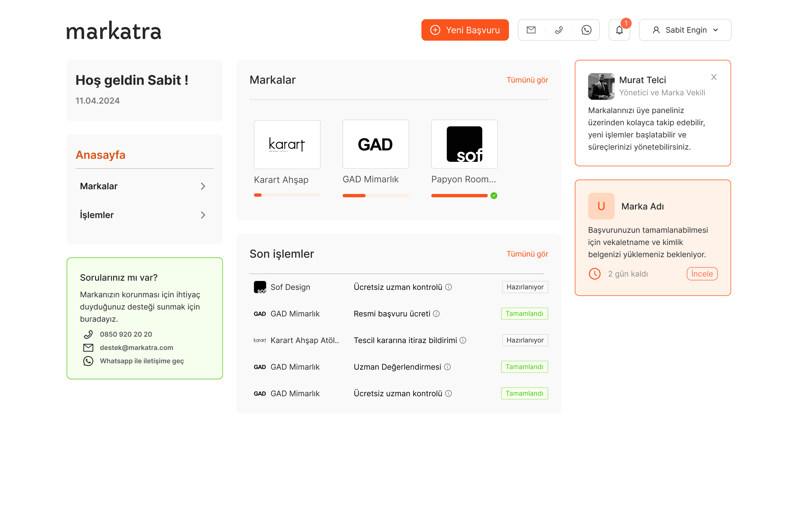Screen dimensions: 798x532
Task: Dismiss the Murat Telci message card
Action: (714, 77)
